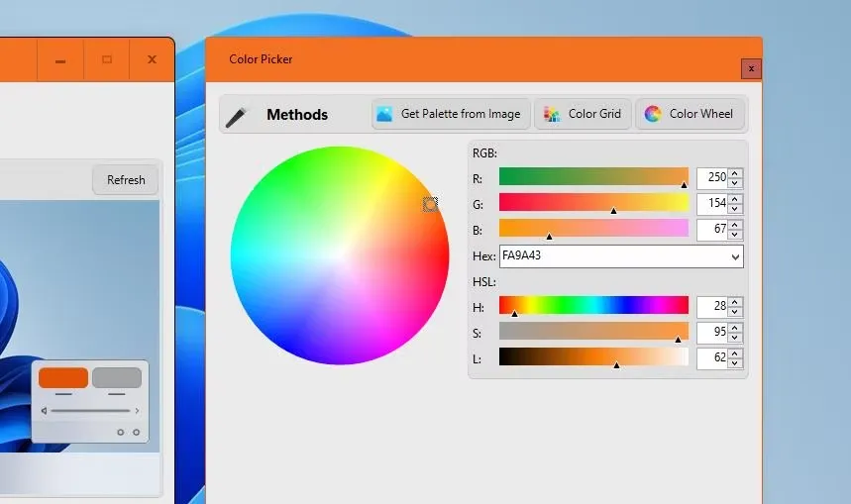Click the color wheel selector marker
The height and width of the screenshot is (504, 851).
430,205
